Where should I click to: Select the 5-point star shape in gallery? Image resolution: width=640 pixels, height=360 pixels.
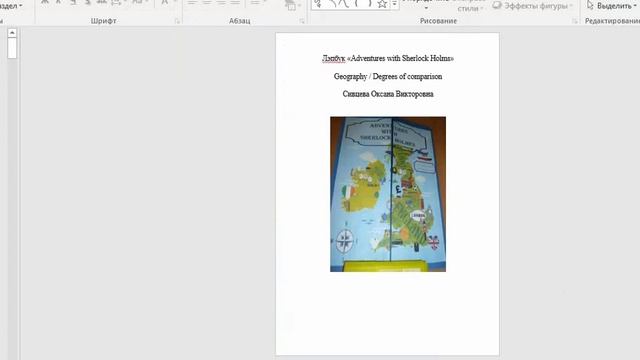click(x=382, y=4)
